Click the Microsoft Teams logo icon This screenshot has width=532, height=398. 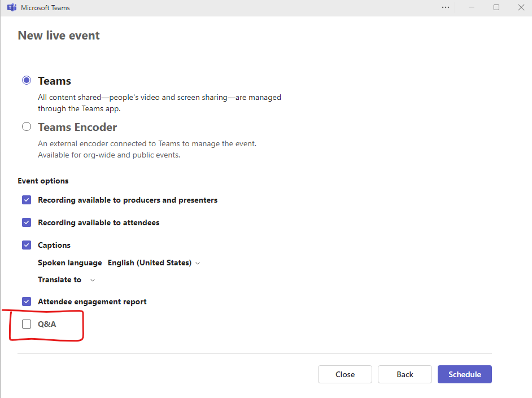pyautogui.click(x=12, y=7)
